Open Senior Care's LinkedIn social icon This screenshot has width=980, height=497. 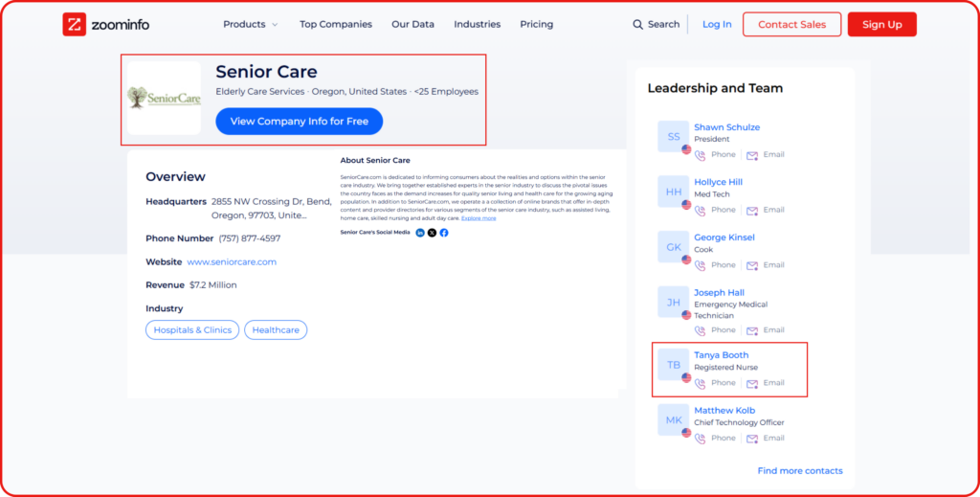(x=420, y=233)
